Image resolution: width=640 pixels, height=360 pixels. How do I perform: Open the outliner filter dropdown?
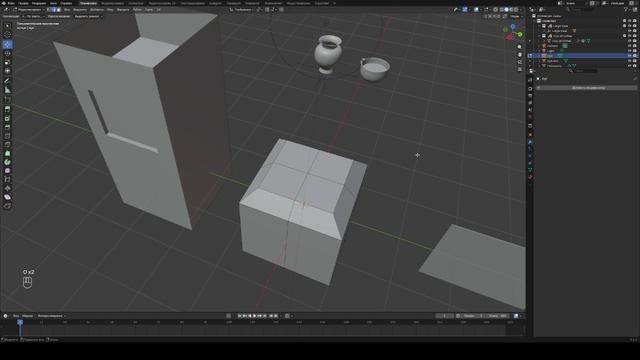[627, 9]
